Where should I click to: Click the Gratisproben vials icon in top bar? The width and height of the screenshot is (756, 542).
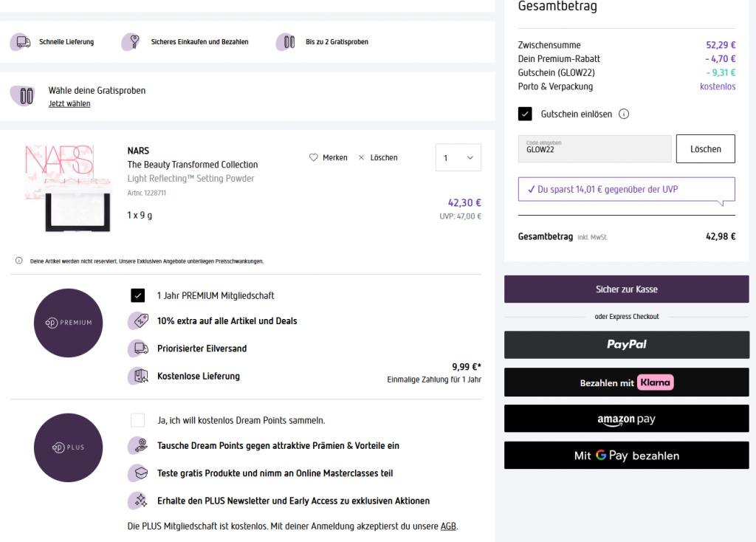pos(288,42)
